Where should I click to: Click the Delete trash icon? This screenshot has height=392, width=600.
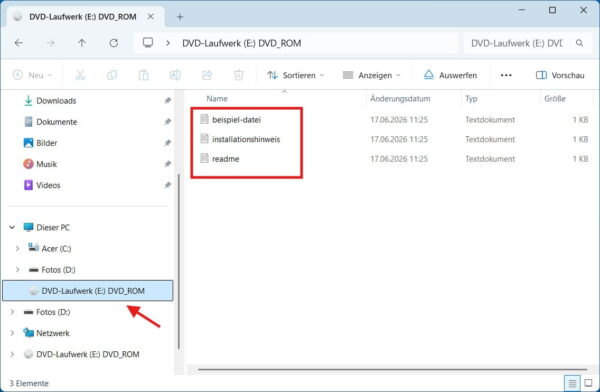point(238,75)
